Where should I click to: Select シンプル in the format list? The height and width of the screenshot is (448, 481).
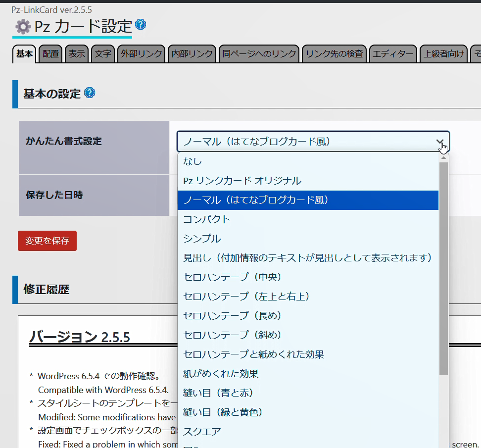click(202, 239)
